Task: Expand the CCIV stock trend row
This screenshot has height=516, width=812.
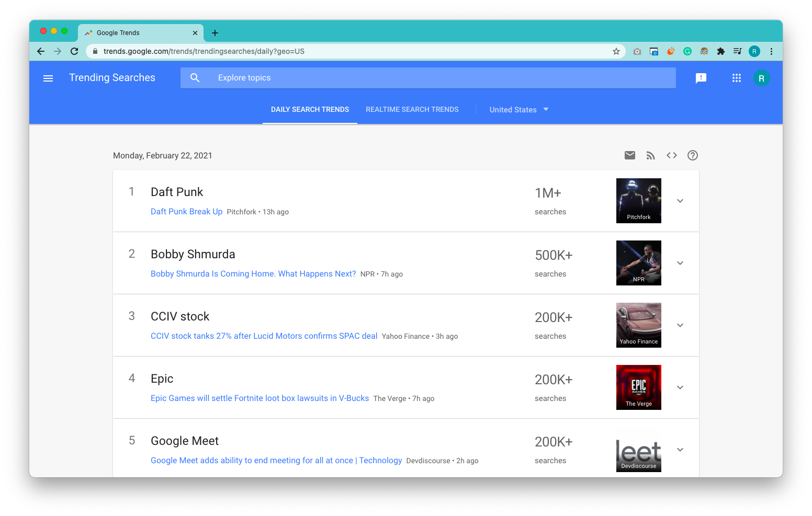Action: tap(680, 325)
